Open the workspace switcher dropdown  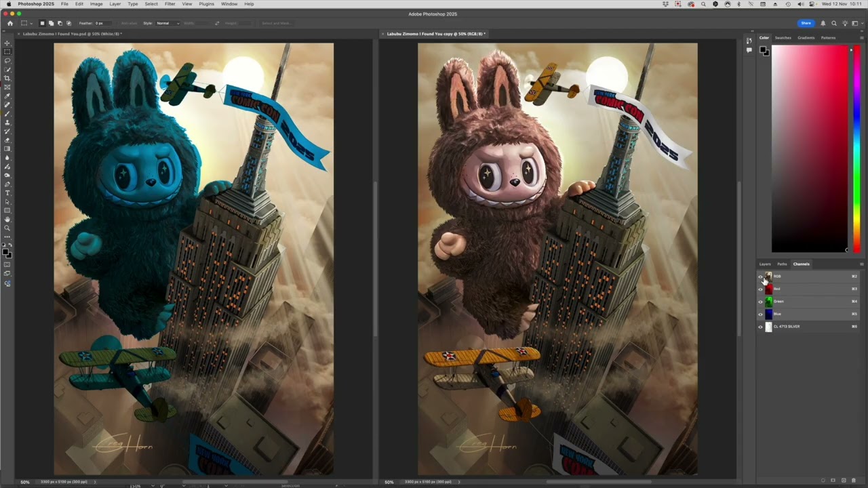click(x=854, y=23)
